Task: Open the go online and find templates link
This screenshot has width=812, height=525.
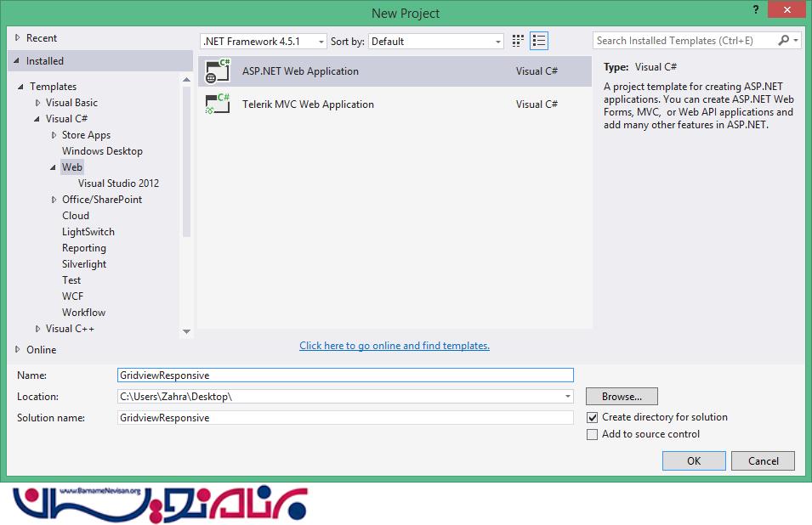Action: coord(395,346)
